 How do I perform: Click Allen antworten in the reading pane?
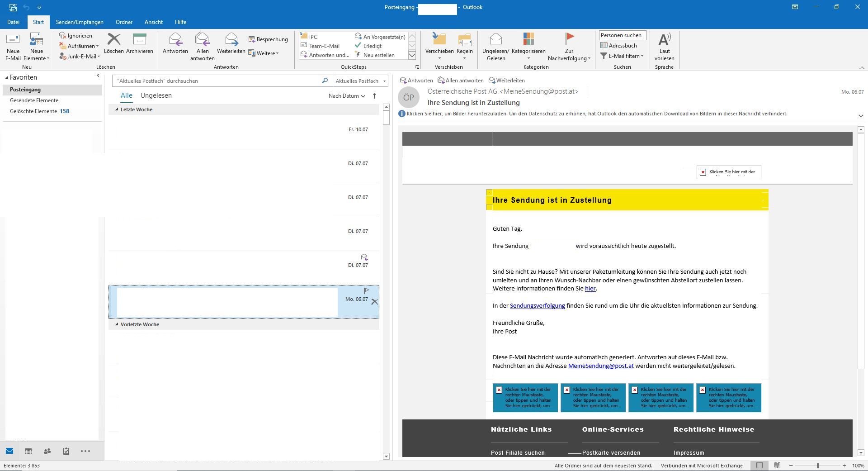(461, 81)
